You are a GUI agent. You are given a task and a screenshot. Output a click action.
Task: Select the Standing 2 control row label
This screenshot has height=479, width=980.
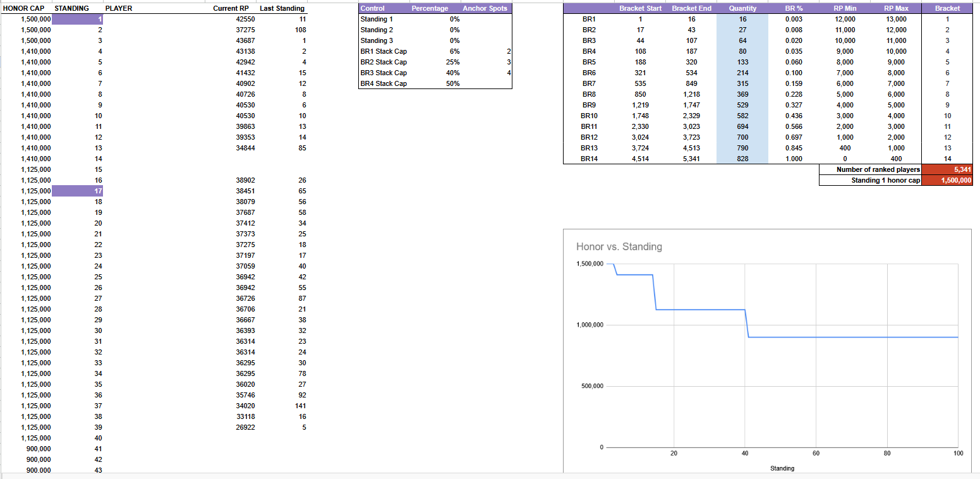click(x=377, y=30)
